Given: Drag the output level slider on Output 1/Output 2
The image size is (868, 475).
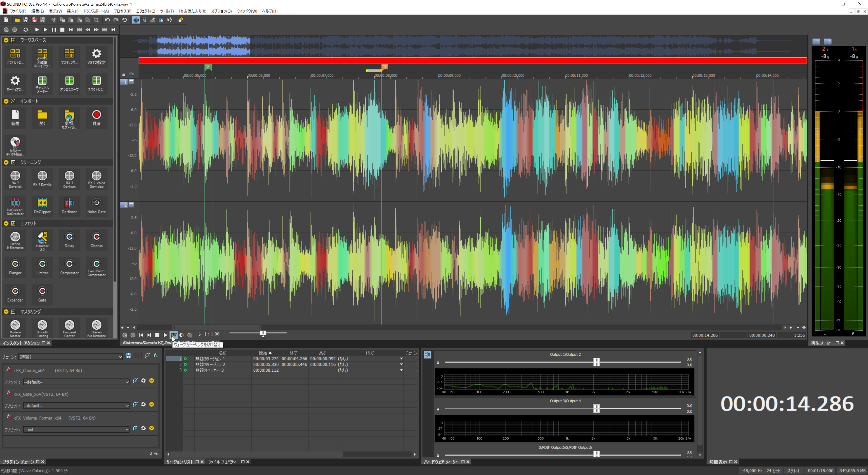Looking at the screenshot, I should [597, 361].
